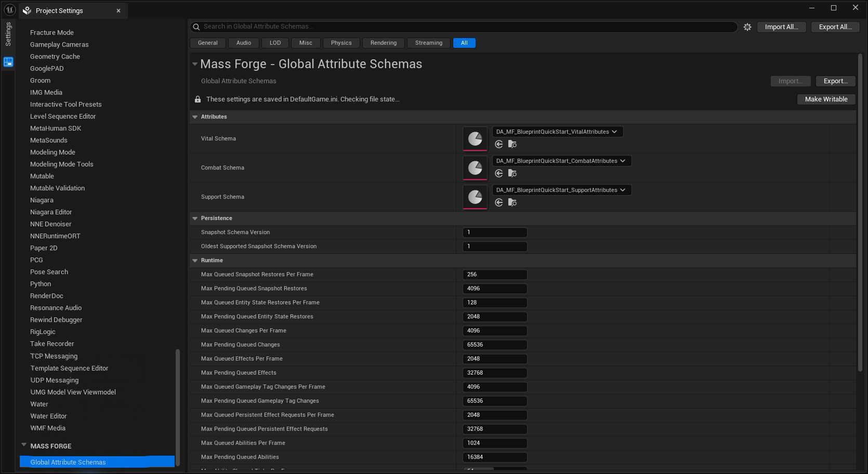Select the Misc filter tab

click(x=306, y=43)
